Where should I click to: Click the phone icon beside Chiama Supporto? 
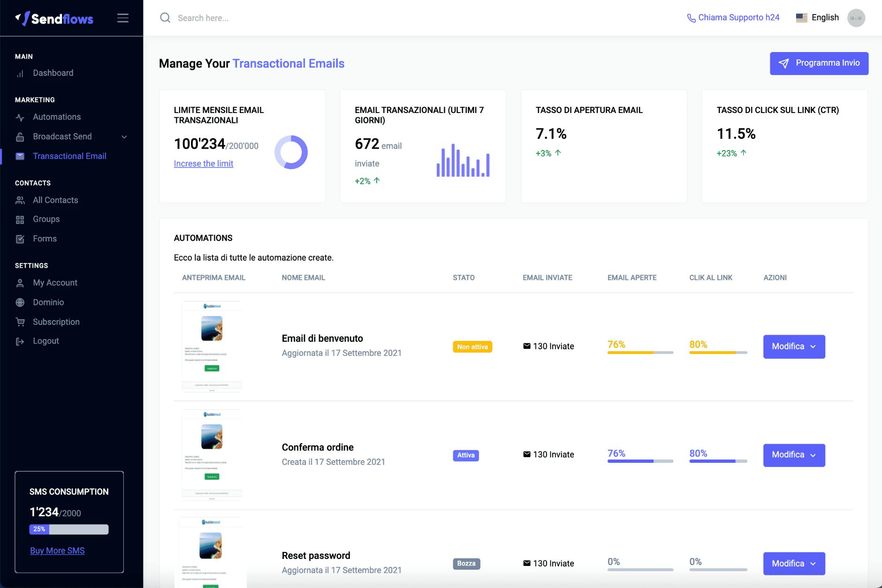coord(691,18)
